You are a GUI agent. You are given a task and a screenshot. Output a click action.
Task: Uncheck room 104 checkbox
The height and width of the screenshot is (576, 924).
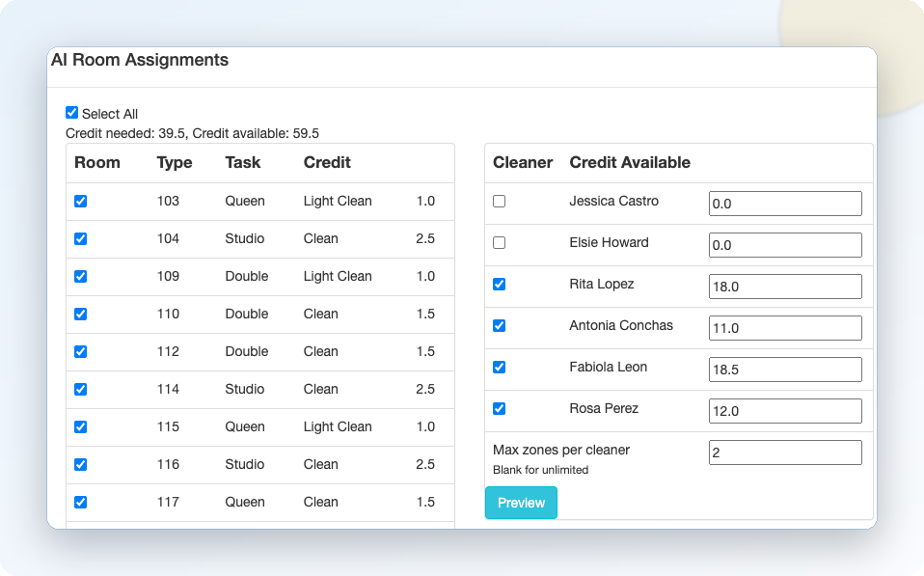tap(81, 238)
